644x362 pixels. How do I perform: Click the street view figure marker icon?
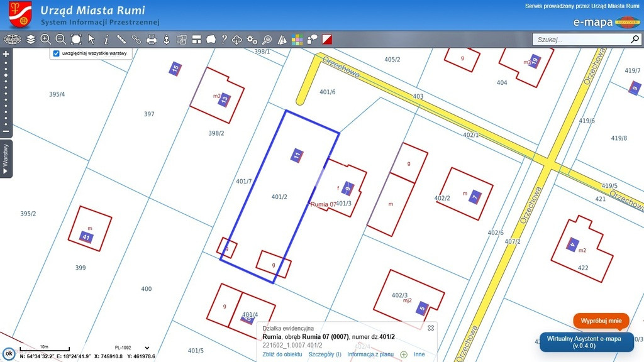tap(166, 40)
